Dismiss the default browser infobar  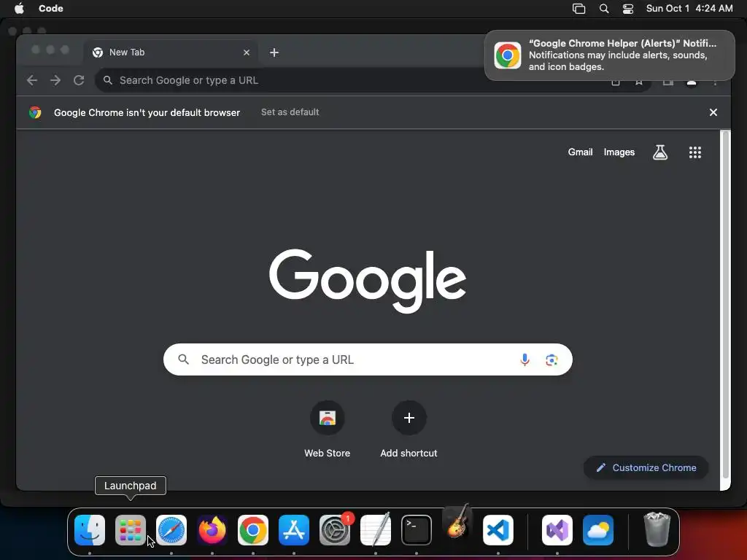(x=713, y=112)
